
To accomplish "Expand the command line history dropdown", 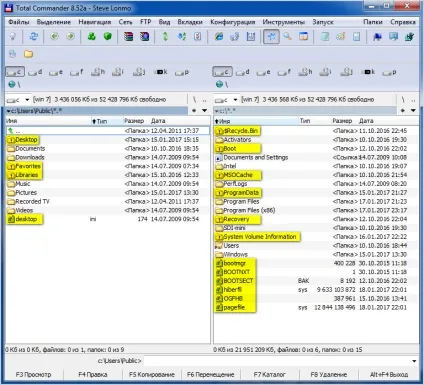I will click(x=414, y=361).
